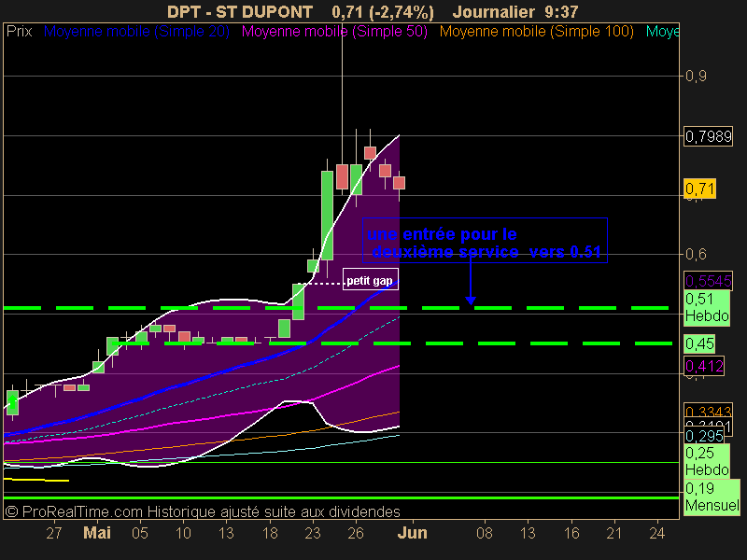Image resolution: width=747 pixels, height=560 pixels.
Task: Click the Mai month label on time axis
Action: coord(97,532)
